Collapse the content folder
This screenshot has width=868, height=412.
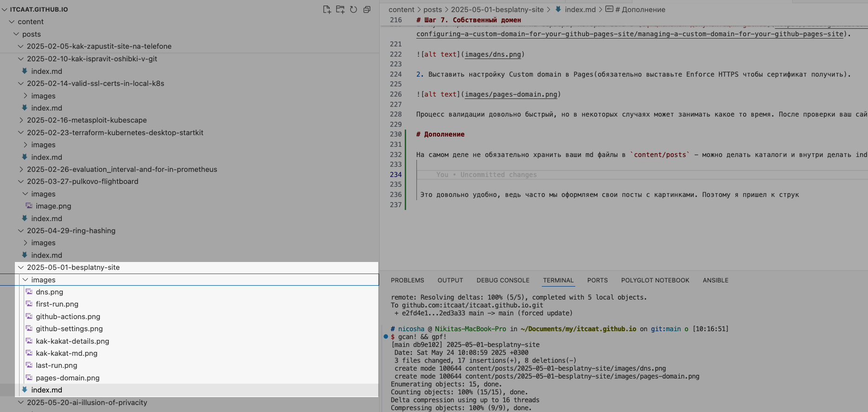coord(12,22)
